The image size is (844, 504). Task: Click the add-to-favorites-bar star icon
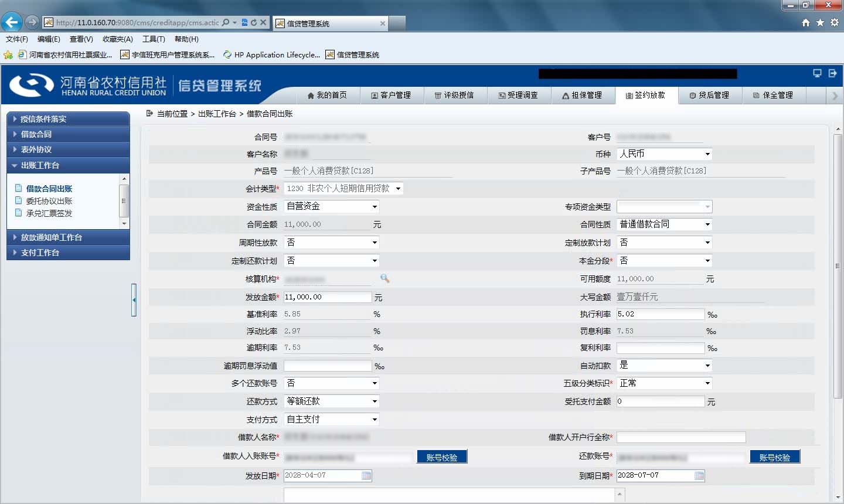(8, 55)
